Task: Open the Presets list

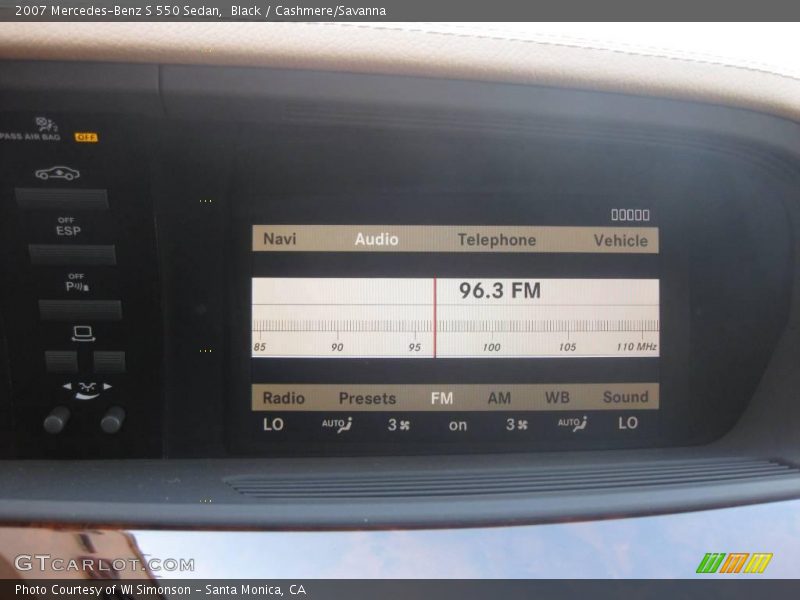Action: [x=367, y=398]
